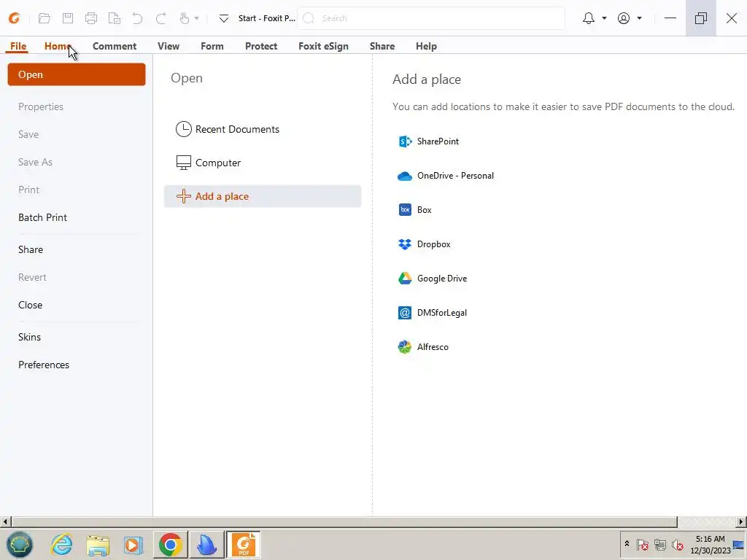Show hidden tray icons arrow
The height and width of the screenshot is (560, 747).
point(627,544)
